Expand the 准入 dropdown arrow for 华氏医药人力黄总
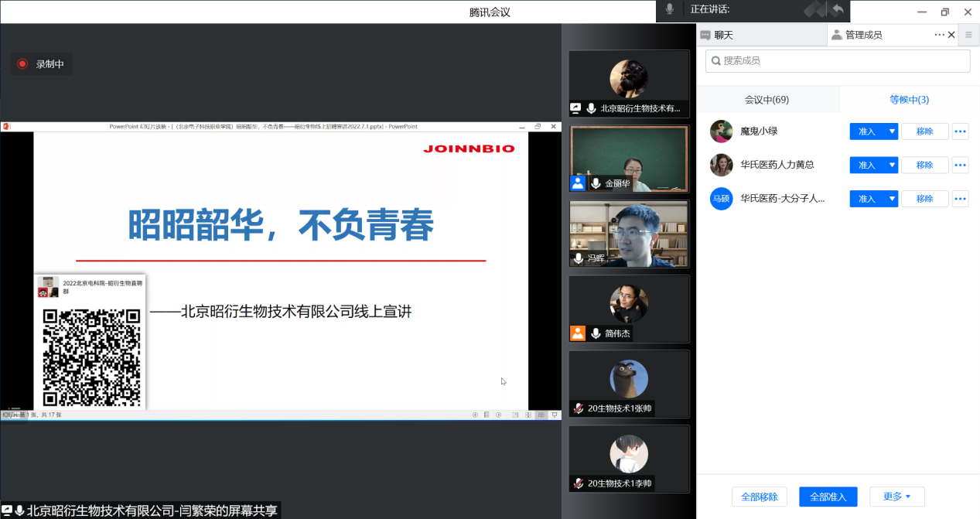Screen dimensions: 980x519 (892, 165)
